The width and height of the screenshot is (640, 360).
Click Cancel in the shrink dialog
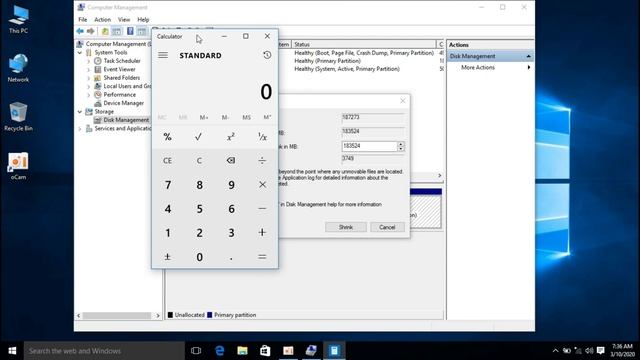[x=387, y=227]
